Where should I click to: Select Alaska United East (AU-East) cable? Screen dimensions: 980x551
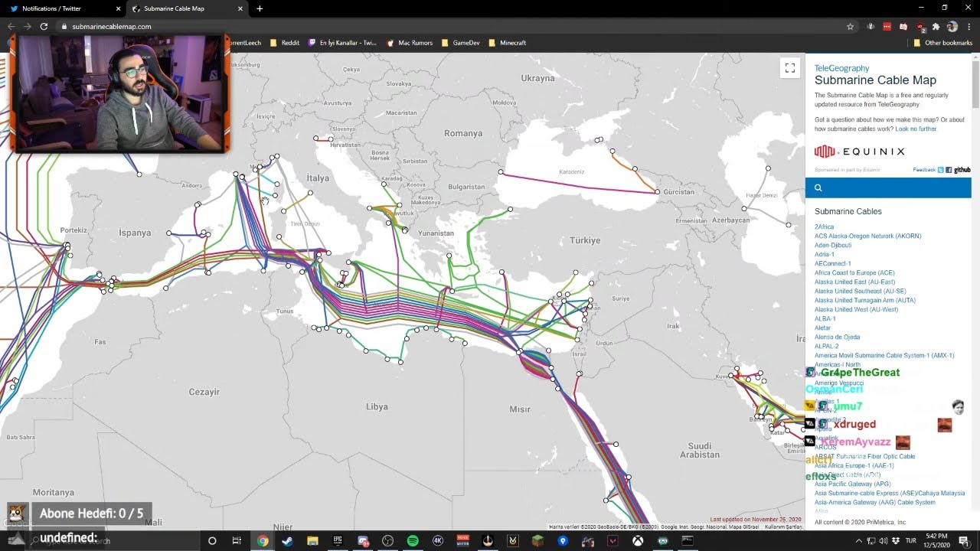click(x=854, y=282)
